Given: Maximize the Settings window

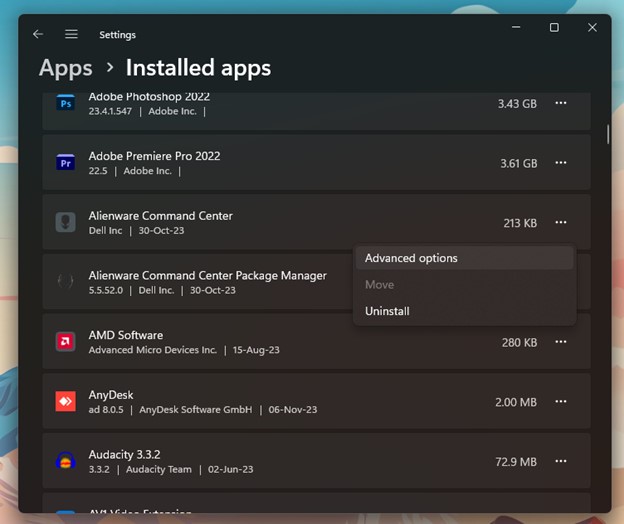Looking at the screenshot, I should click(x=554, y=28).
